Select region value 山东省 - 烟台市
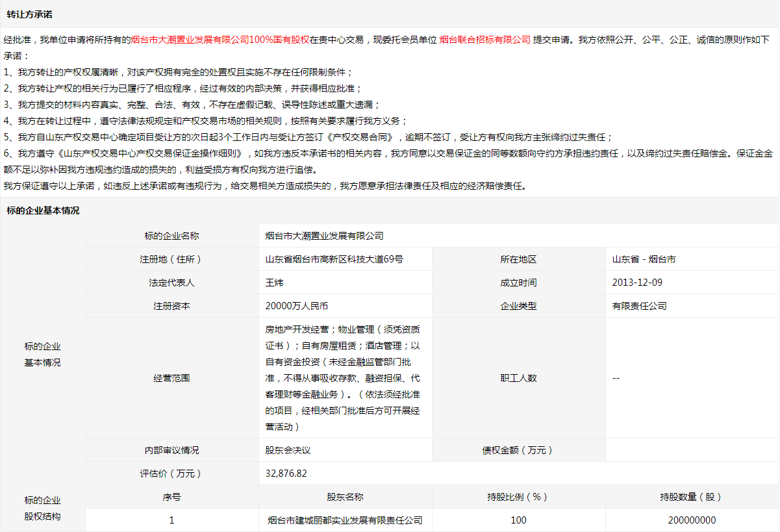 pos(644,259)
